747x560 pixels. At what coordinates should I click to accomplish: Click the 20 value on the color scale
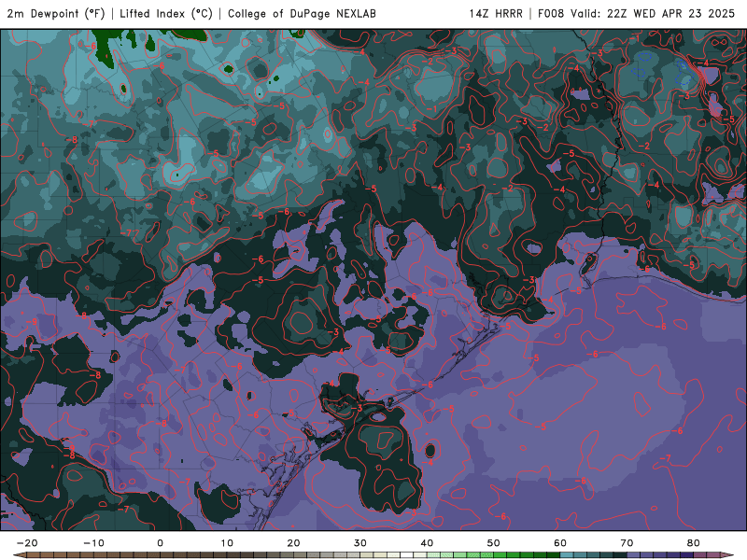[293, 543]
